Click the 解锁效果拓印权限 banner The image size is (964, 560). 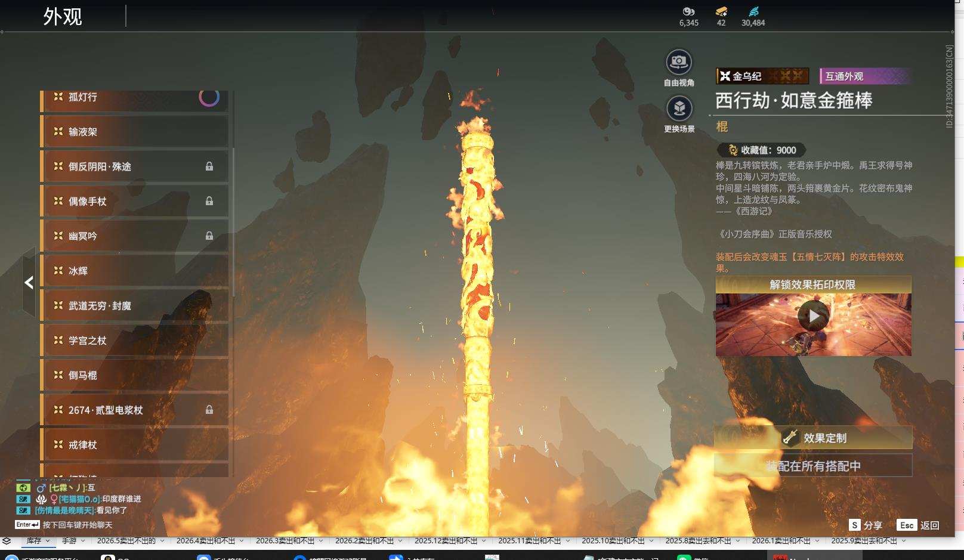[813, 284]
